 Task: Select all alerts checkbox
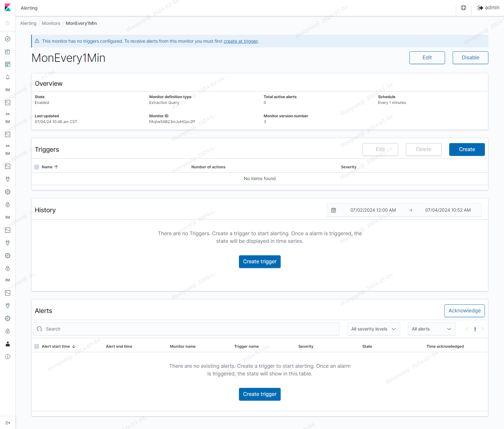tap(37, 346)
